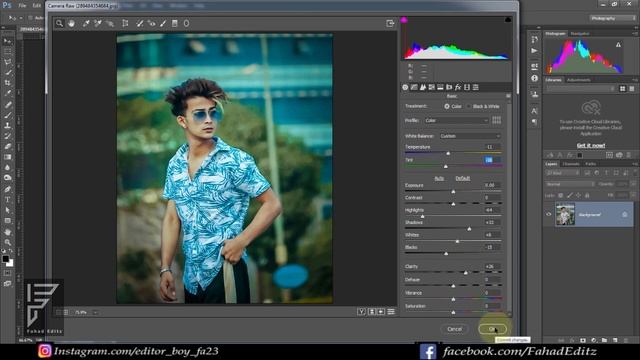This screenshot has height=360, width=640.
Task: Toggle full screen mode in Camera Raw
Action: point(390,24)
